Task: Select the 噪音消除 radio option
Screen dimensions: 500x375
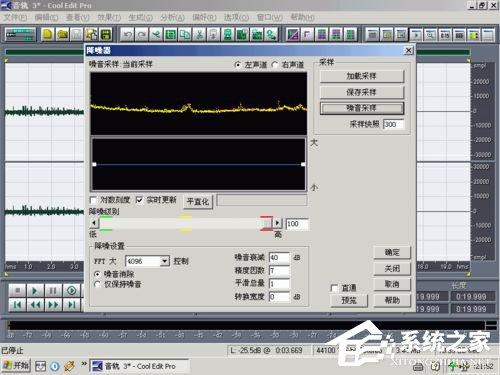Action: point(97,274)
